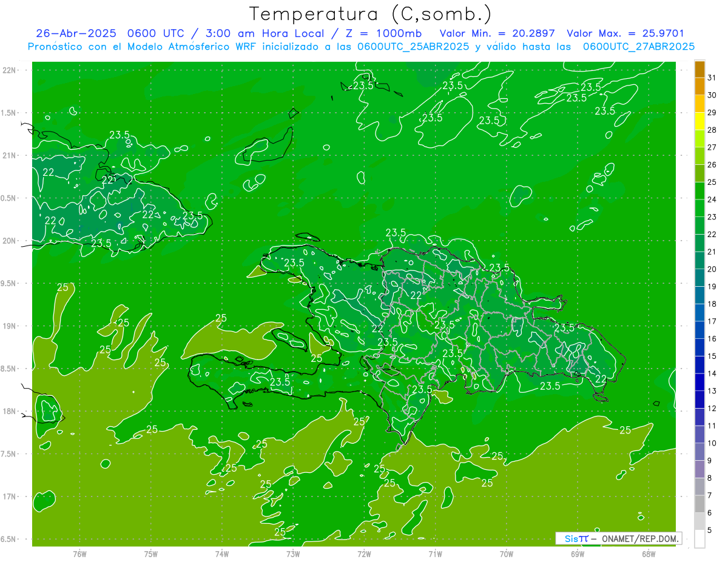Viewport: 728px width, 562px height.
Task: Click the olive-green swatch between legend 25 and 26
Action: (699, 173)
